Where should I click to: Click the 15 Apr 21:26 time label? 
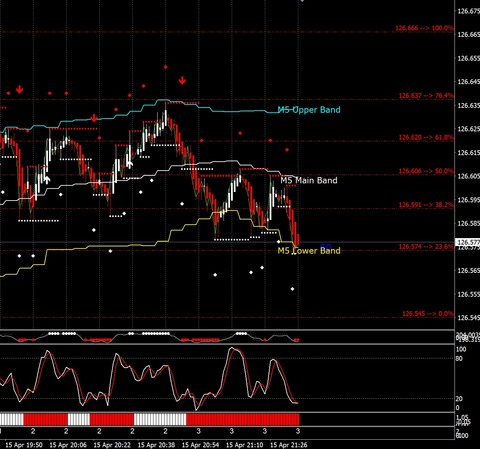click(x=288, y=445)
